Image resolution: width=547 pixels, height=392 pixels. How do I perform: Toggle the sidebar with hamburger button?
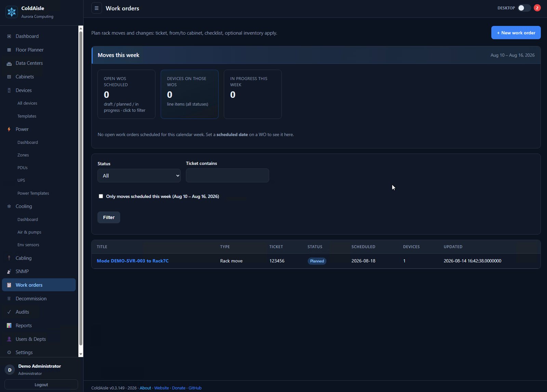tap(96, 8)
